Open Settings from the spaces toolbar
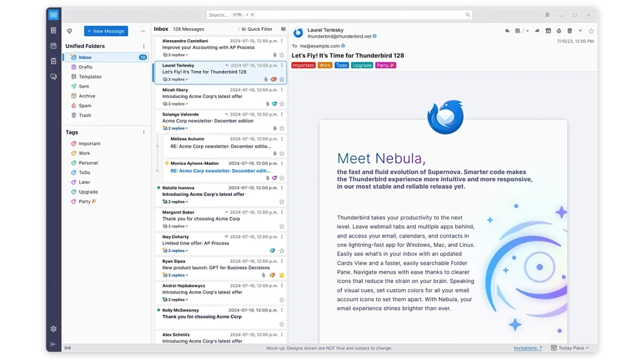 coord(53,329)
